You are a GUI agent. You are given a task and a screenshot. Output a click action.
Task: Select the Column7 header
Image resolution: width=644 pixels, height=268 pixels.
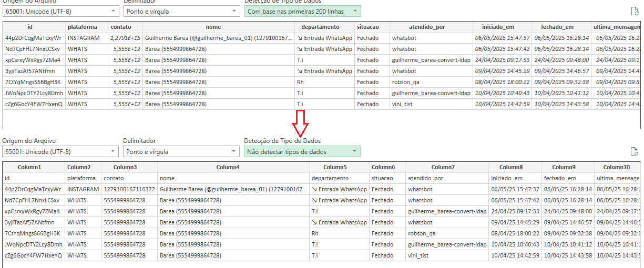(x=447, y=168)
